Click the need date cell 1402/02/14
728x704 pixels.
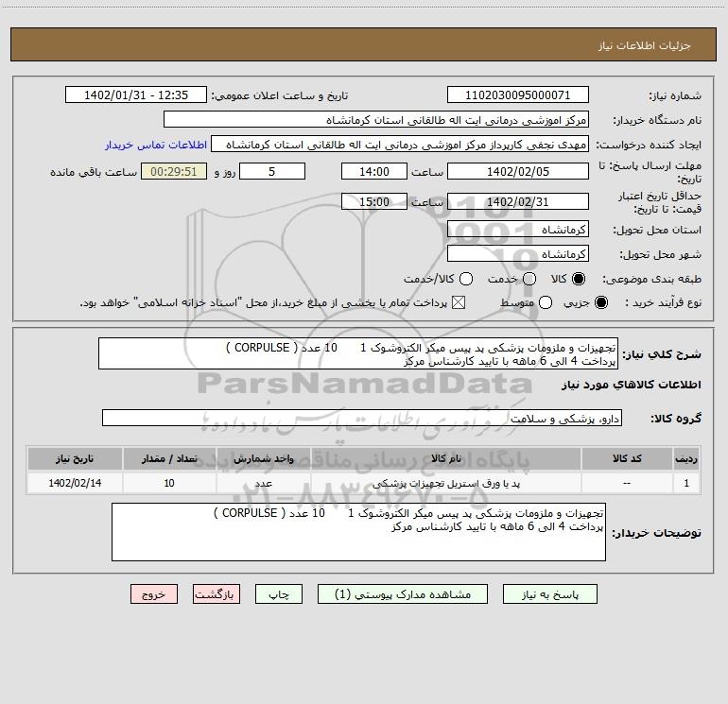click(75, 483)
